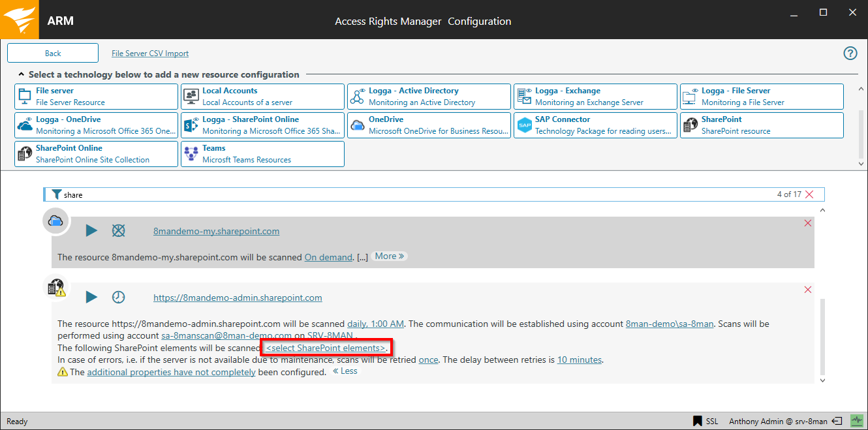The height and width of the screenshot is (430, 868).
Task: Clear the share filter with red X
Action: 810,194
